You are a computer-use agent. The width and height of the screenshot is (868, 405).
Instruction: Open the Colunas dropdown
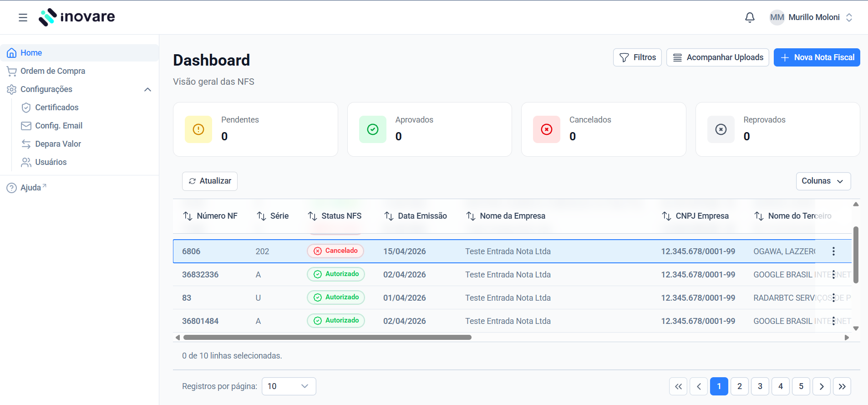point(823,181)
